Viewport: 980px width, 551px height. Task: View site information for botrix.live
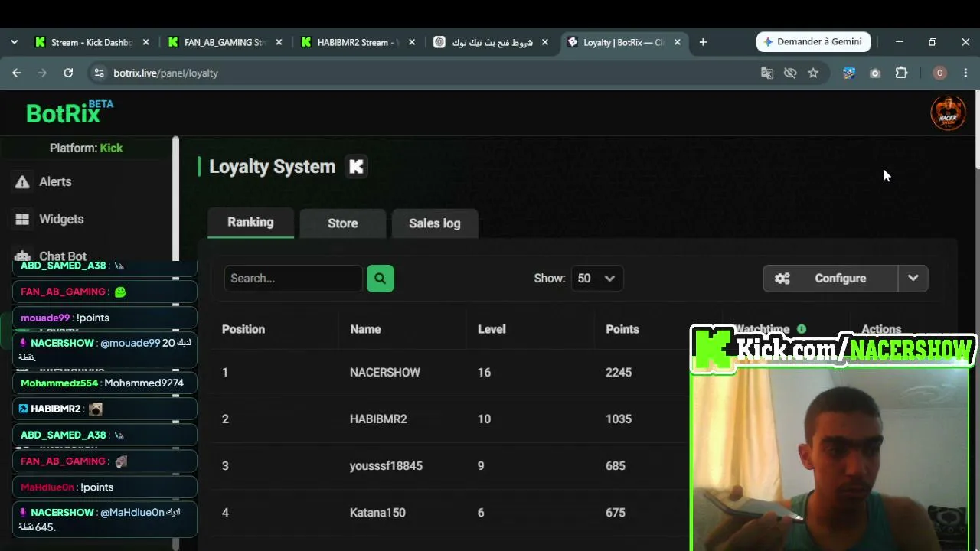coord(98,73)
